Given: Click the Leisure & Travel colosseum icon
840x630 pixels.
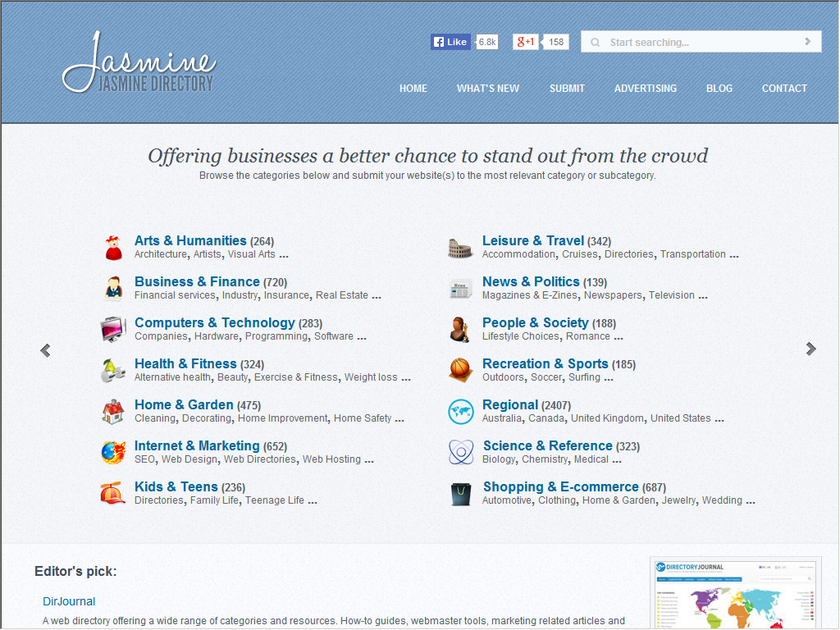Looking at the screenshot, I should (x=461, y=248).
